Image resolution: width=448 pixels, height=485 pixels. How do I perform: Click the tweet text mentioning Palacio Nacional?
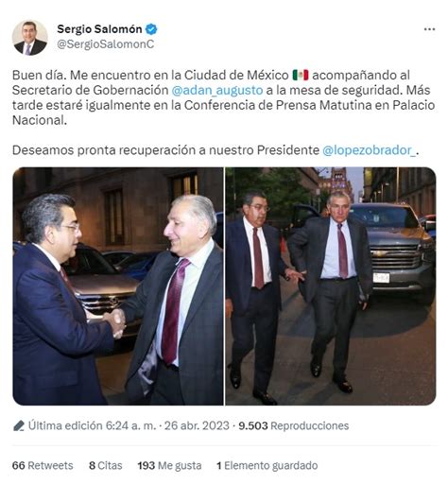pyautogui.click(x=223, y=97)
